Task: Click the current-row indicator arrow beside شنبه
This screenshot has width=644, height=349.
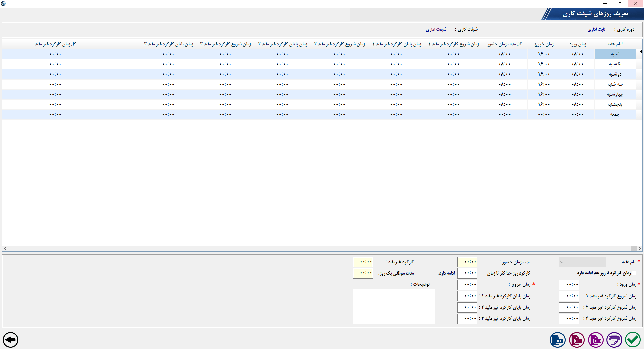Action: (640, 52)
